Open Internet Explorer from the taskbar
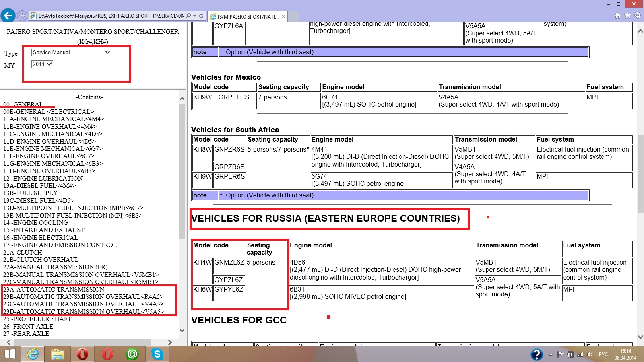 [33, 354]
